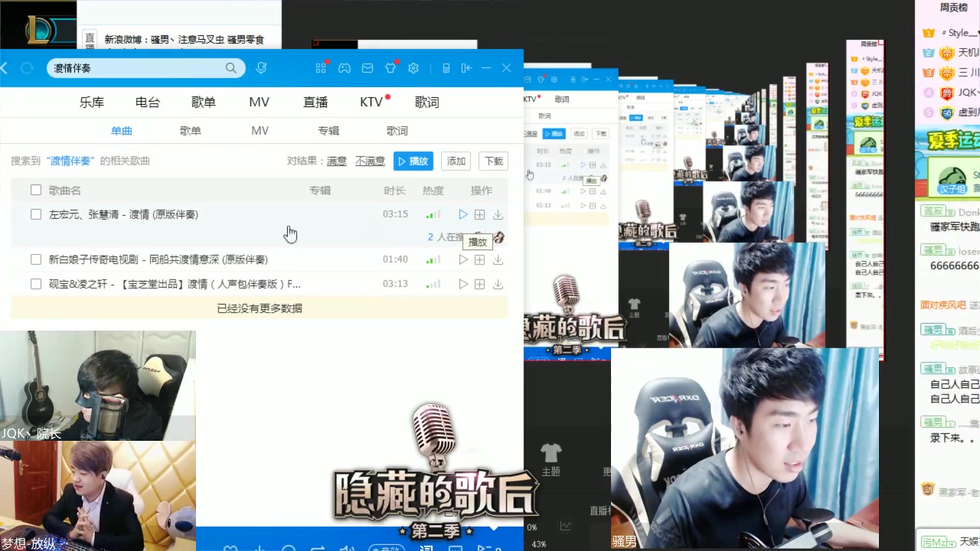Click the phone device icon in the title bar

click(x=446, y=68)
